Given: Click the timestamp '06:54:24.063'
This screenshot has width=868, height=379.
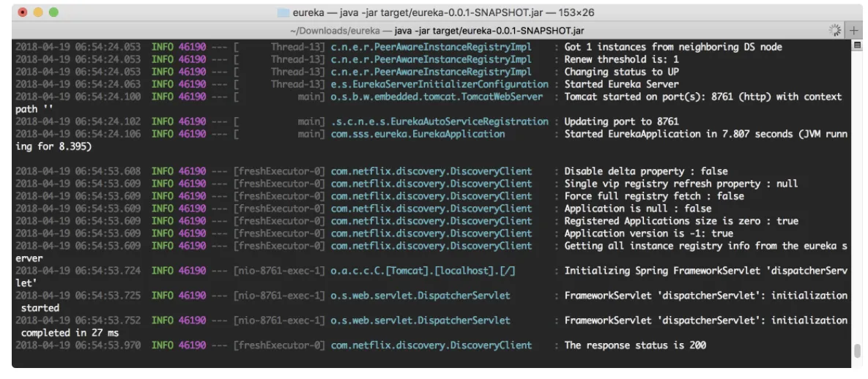Looking at the screenshot, I should [x=108, y=84].
